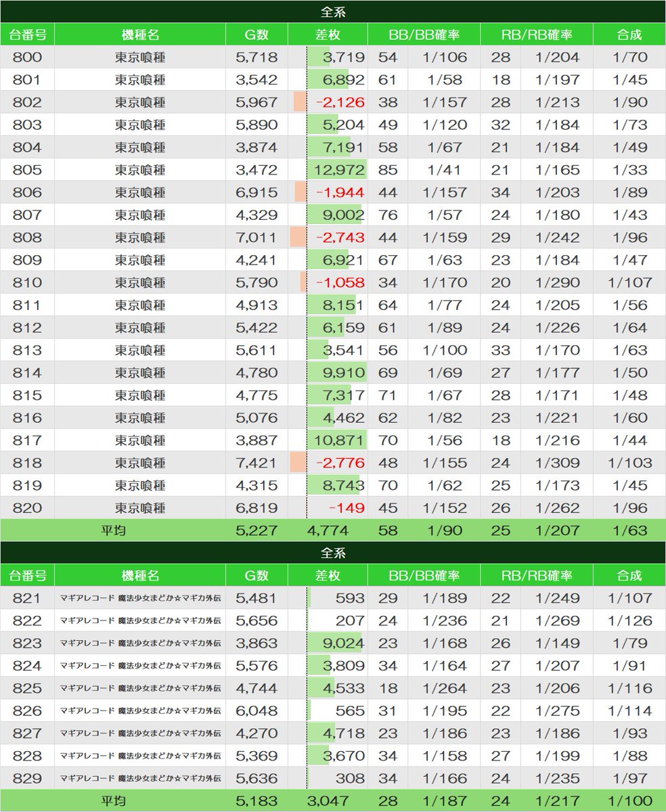The image size is (666, 812).
Task: Select the 4,718 差枚 value
Action: (344, 734)
